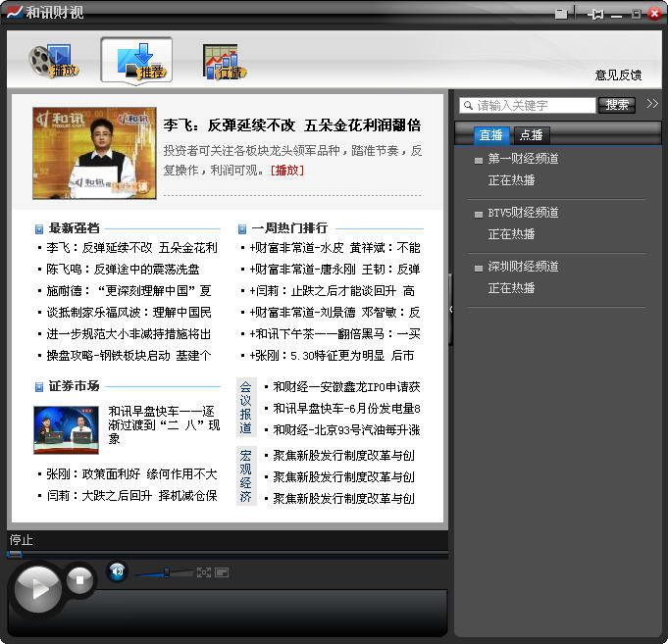Open +和讯下午茶 翻倍黑马 item

click(334, 334)
